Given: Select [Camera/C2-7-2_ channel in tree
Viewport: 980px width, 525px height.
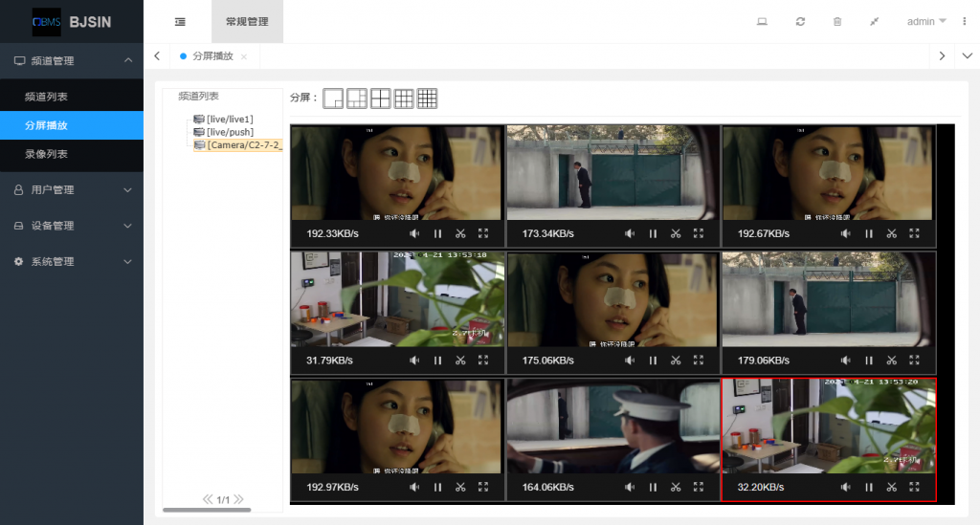Looking at the screenshot, I should coord(237,144).
